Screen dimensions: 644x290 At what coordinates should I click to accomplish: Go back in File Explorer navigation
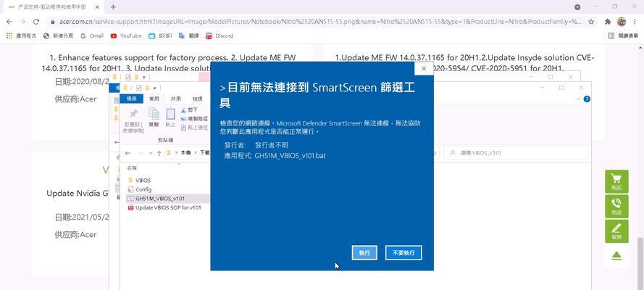(x=127, y=153)
